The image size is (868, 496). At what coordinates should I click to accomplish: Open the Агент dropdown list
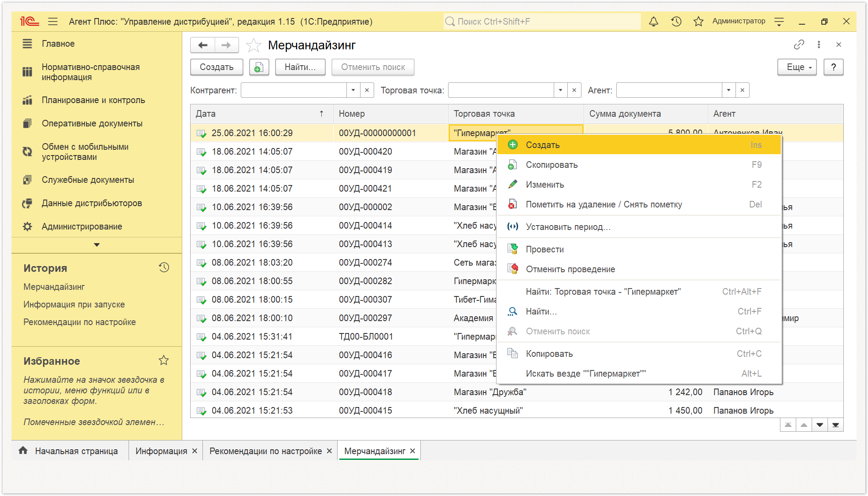click(728, 90)
